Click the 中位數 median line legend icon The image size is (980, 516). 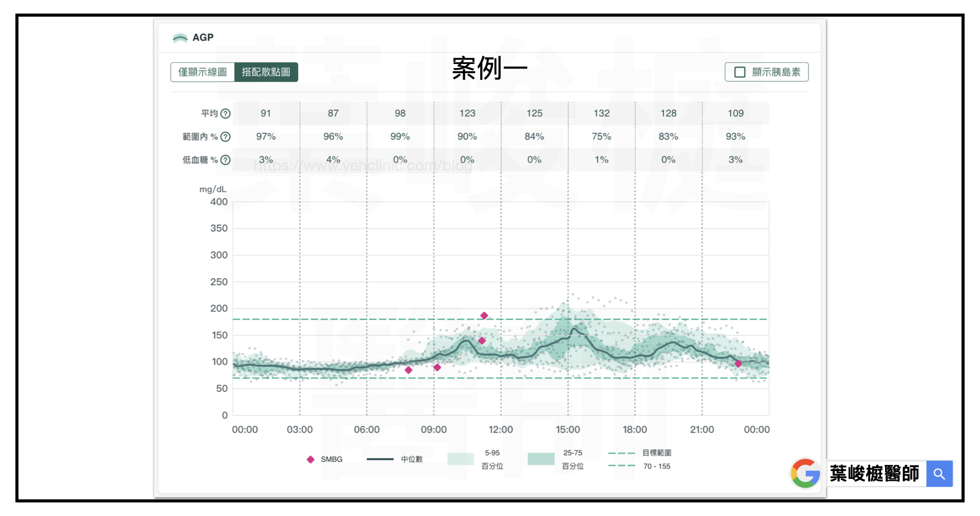point(380,459)
